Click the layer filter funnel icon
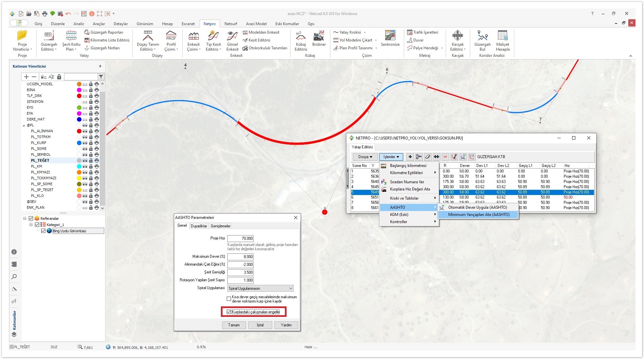 [101, 77]
